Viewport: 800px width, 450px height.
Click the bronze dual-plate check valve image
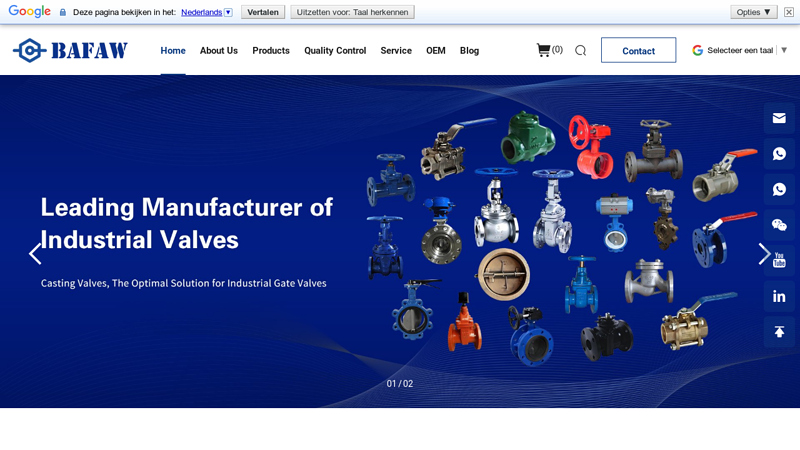503,274
